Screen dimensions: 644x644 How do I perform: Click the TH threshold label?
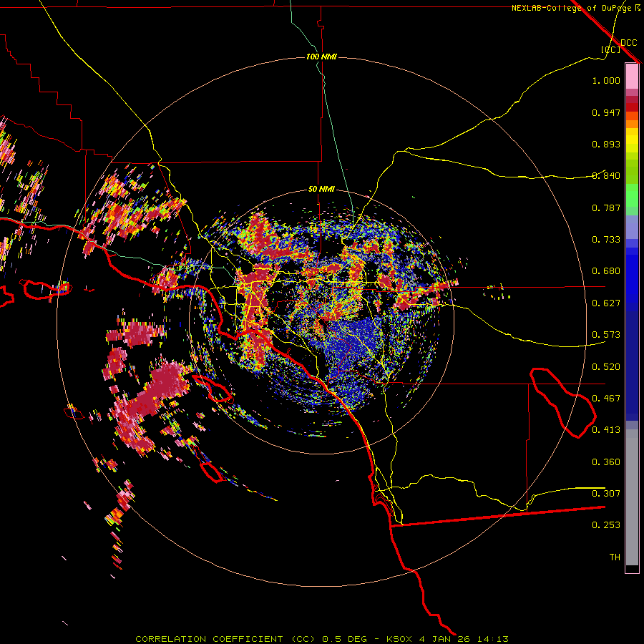tap(615, 557)
